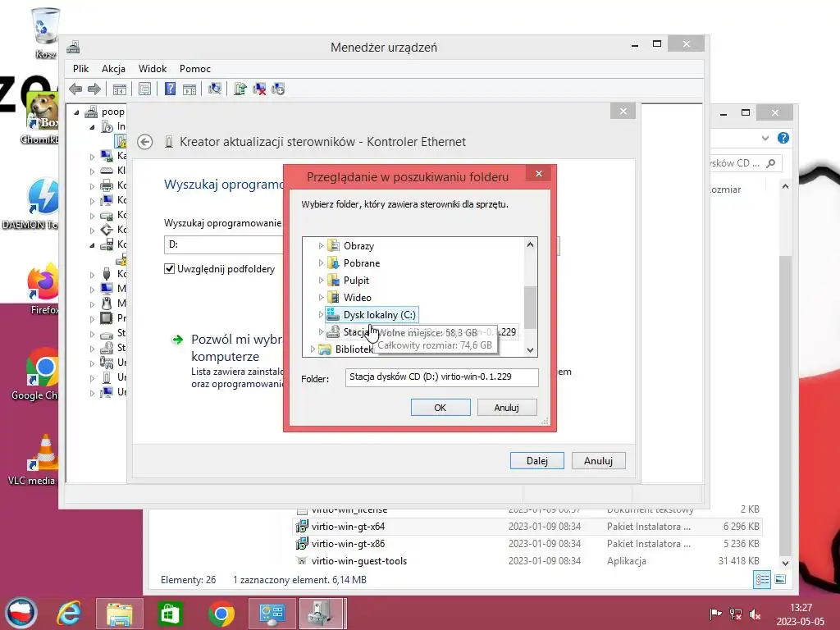The width and height of the screenshot is (840, 630).
Task: Click the magnifier icon in Explorer search box
Action: pos(771,163)
